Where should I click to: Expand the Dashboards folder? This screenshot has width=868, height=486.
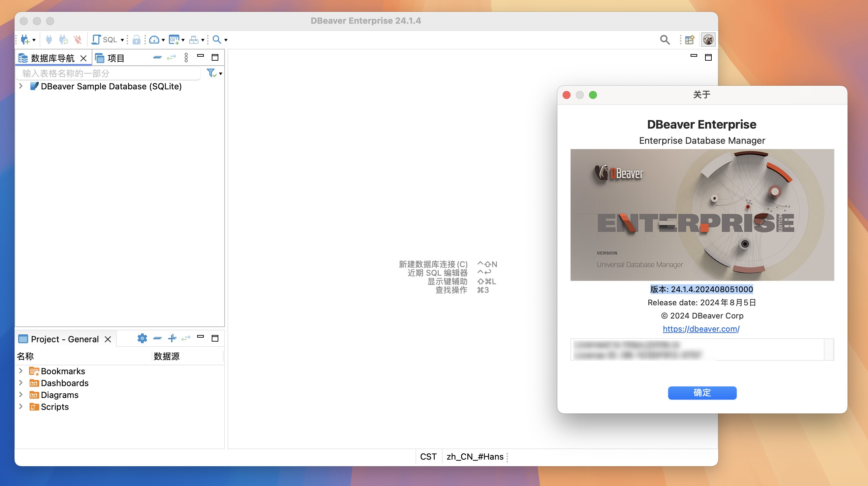[x=21, y=382]
